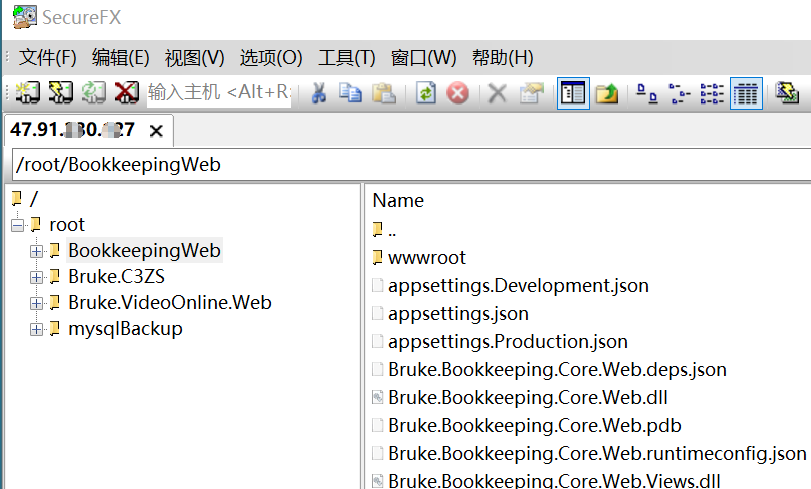The image size is (811, 489).
Task: Expand the Bruke.VideoOnline.Web tree node
Action: coord(36,303)
